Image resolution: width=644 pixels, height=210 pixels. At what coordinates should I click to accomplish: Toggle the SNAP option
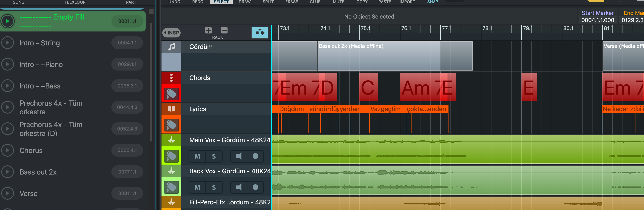(x=433, y=2)
